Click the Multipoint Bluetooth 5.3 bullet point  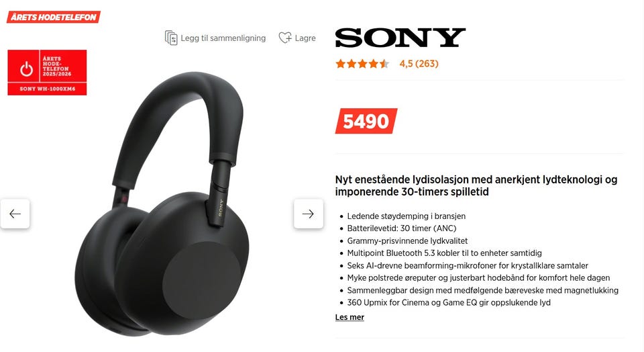[444, 253]
